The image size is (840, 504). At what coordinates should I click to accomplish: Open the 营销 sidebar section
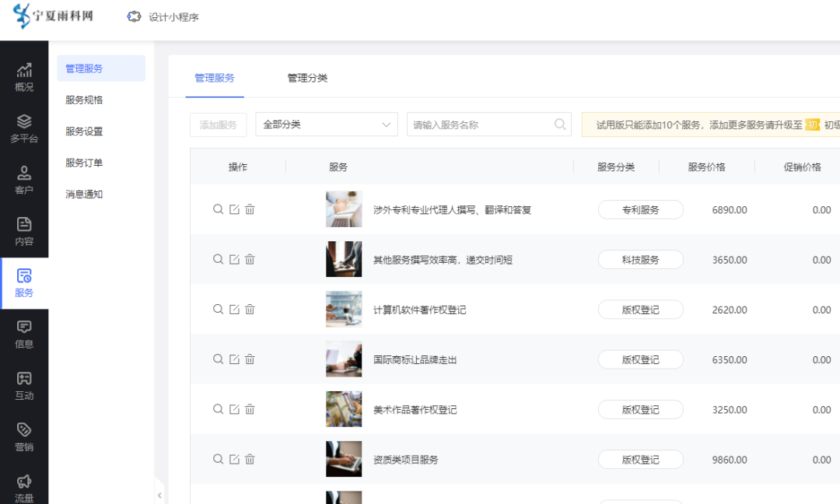24,437
